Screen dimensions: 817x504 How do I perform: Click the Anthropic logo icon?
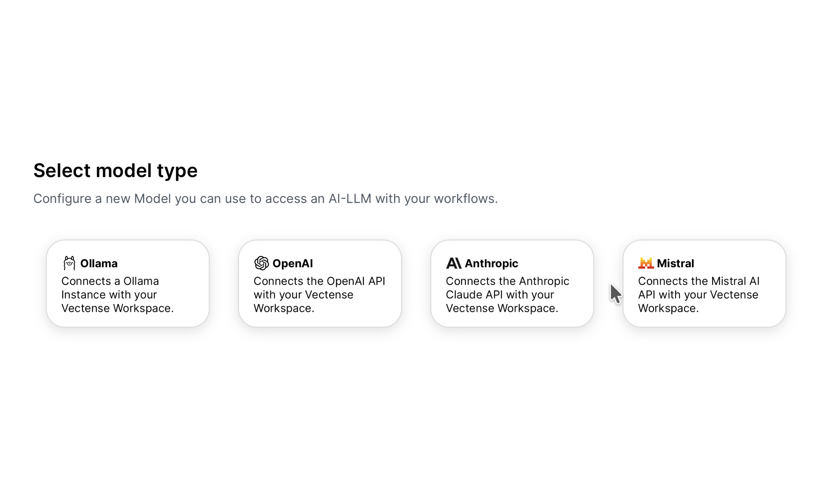454,263
